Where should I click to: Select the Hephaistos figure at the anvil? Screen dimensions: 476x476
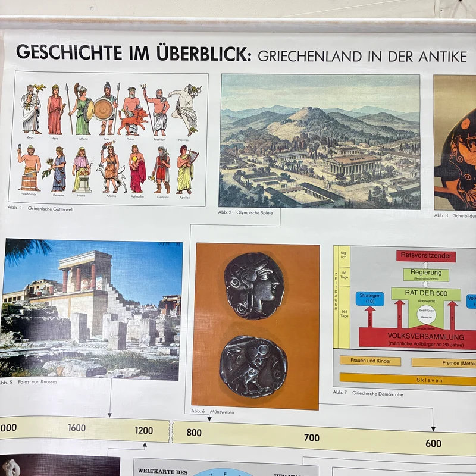(x=29, y=168)
